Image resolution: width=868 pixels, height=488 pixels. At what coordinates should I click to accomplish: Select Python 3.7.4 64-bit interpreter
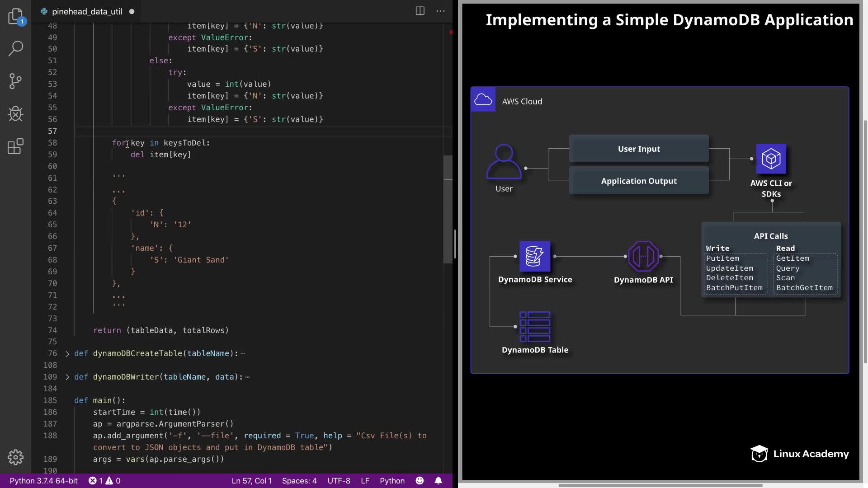(x=43, y=481)
